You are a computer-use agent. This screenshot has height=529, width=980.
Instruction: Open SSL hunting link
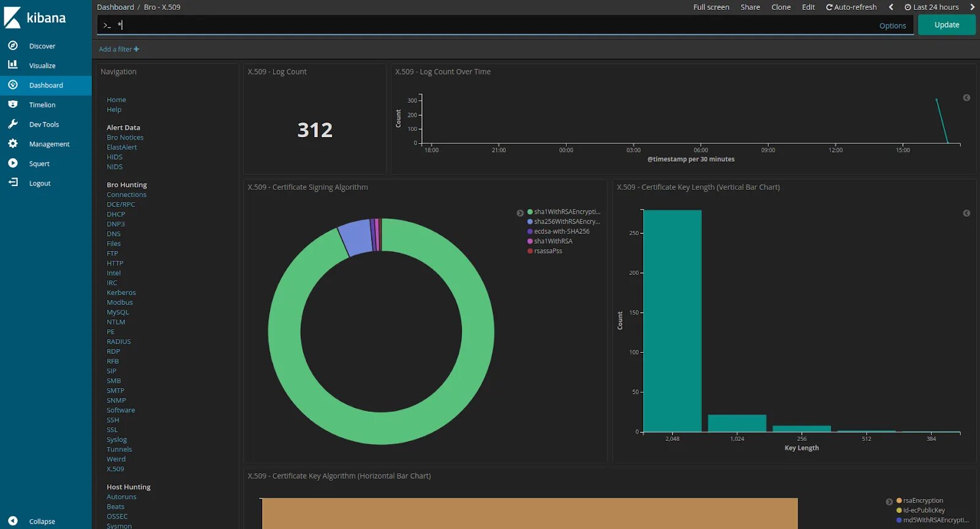point(112,430)
